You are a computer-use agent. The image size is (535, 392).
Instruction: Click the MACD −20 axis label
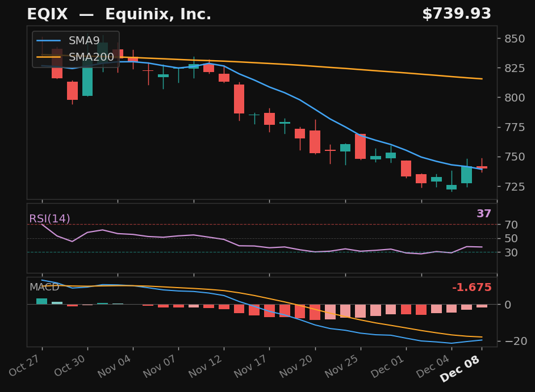click(x=516, y=341)
